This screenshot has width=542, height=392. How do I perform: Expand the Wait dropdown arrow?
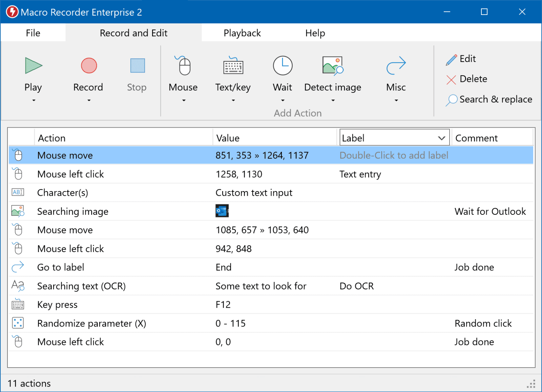pyautogui.click(x=282, y=101)
